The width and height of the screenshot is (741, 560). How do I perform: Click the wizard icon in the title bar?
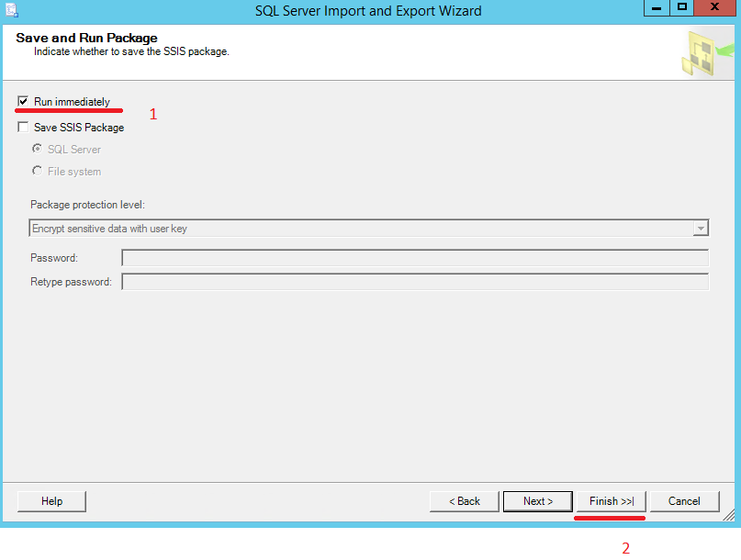(12, 8)
